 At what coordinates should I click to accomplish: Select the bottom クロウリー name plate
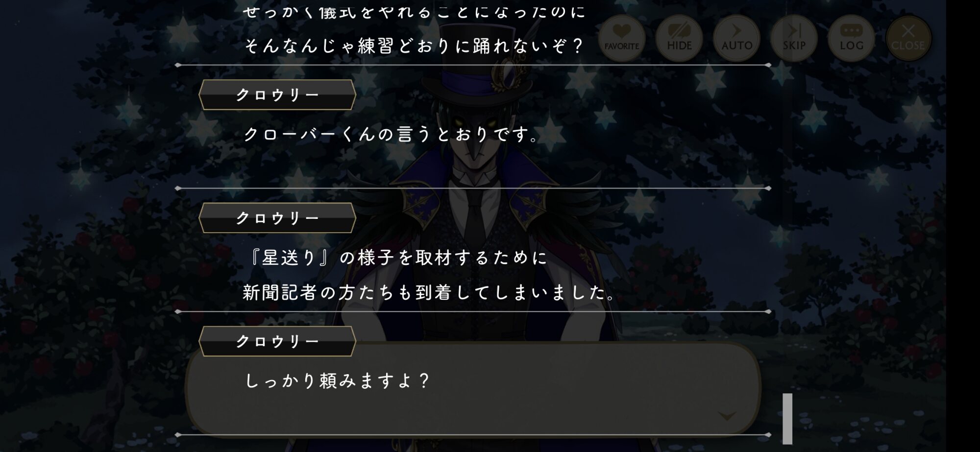[x=277, y=341]
